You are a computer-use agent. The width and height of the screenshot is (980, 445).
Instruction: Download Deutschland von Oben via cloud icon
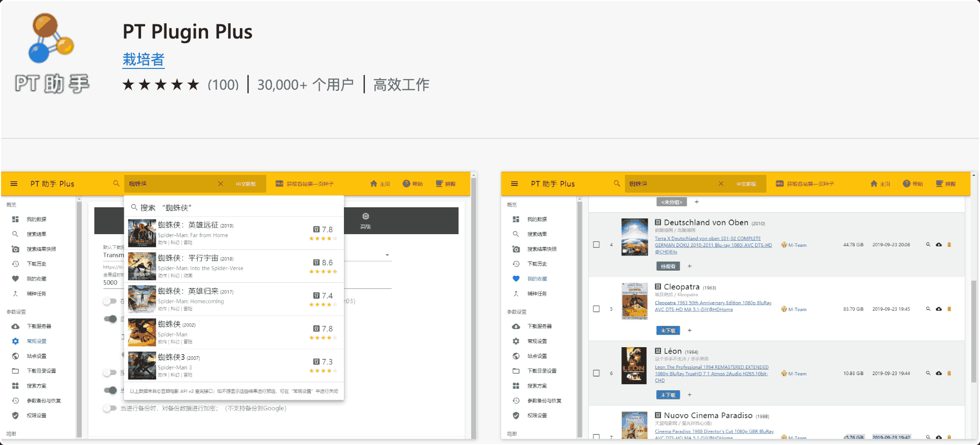tap(939, 245)
